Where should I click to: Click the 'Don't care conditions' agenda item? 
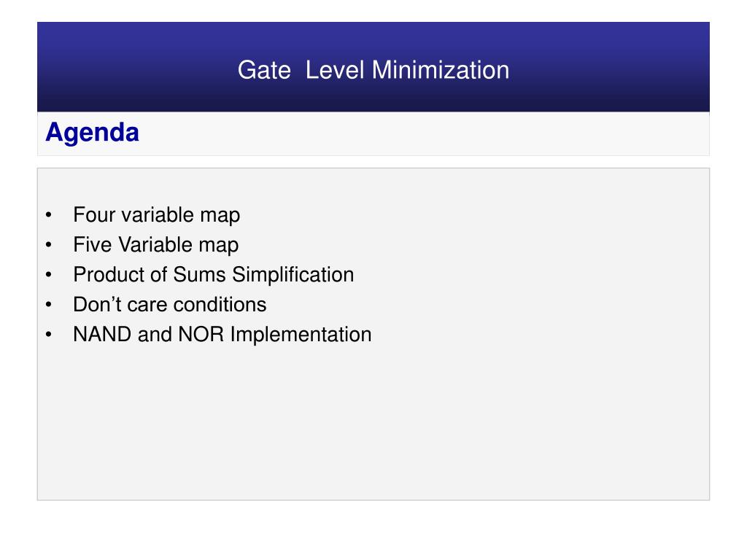point(169,305)
